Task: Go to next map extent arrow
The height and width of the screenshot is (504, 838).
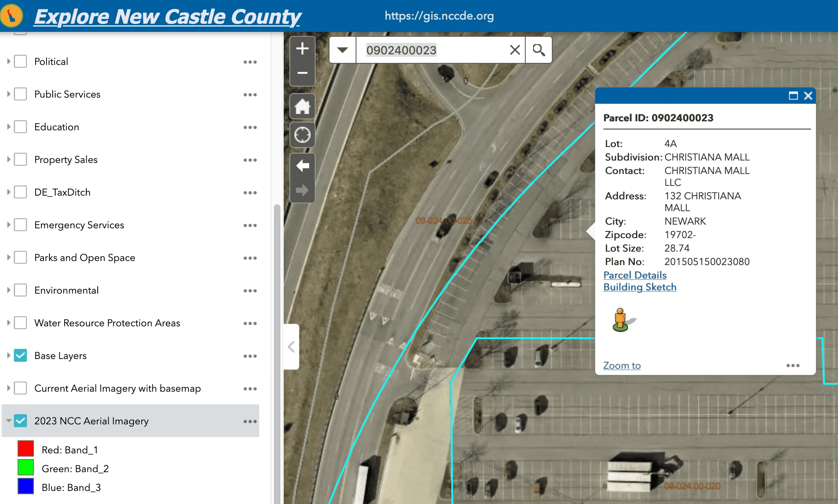Action: pyautogui.click(x=302, y=190)
